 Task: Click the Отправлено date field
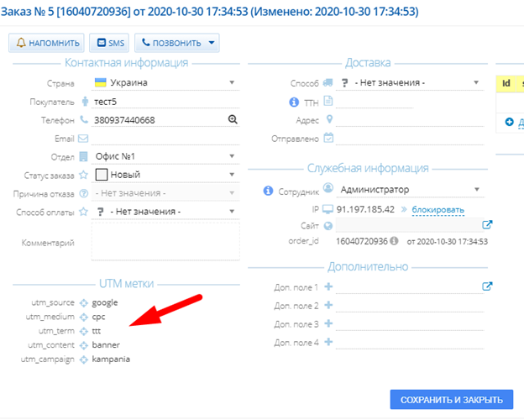tap(410, 138)
